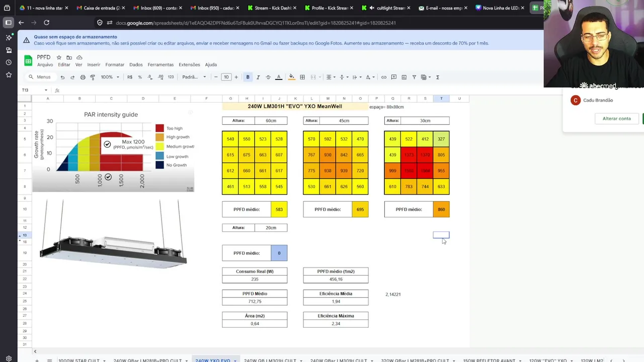Screen dimensions: 644x362
Task: Open the fill color picker
Action: [x=291, y=77]
